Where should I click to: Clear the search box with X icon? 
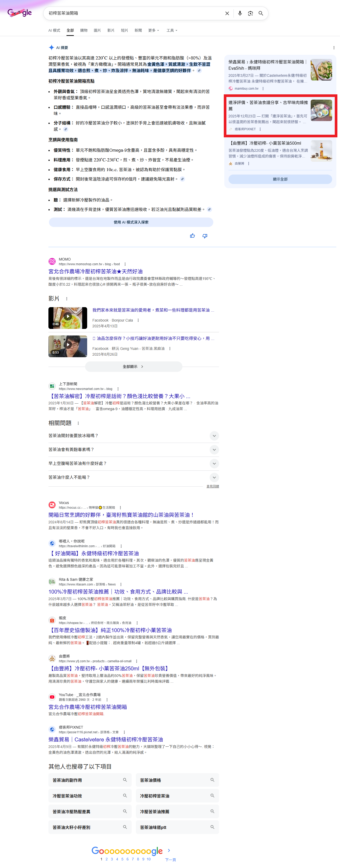[x=227, y=13]
